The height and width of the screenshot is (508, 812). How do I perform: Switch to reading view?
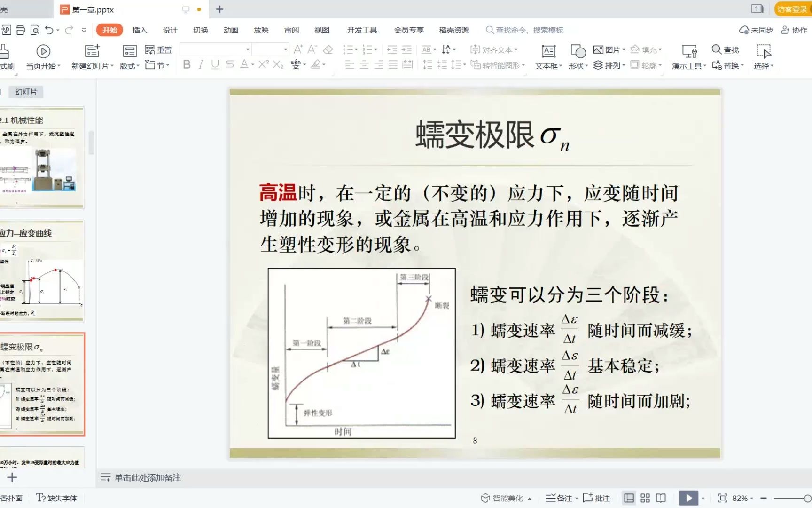click(x=661, y=498)
